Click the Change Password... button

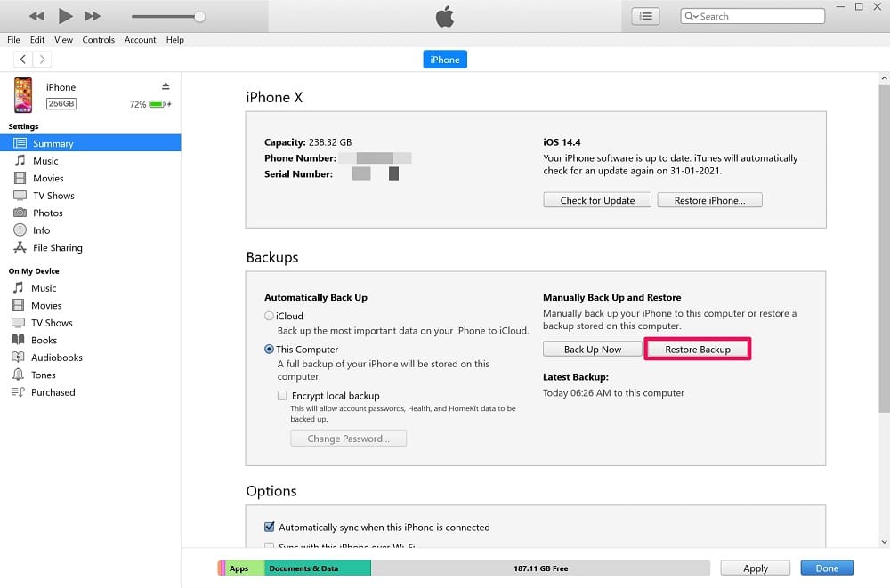click(x=349, y=439)
